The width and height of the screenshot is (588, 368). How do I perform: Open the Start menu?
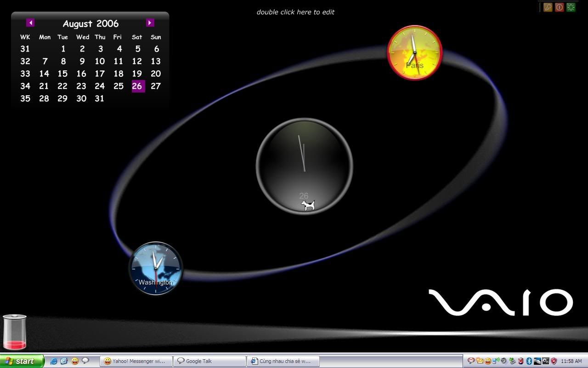pyautogui.click(x=21, y=361)
